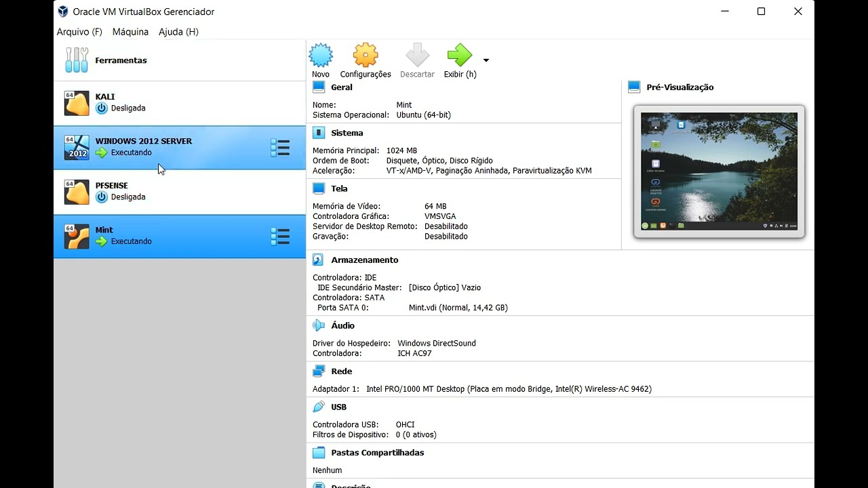Click the [Disco Óptico] Vazio entry
868x488 pixels.
coord(445,288)
